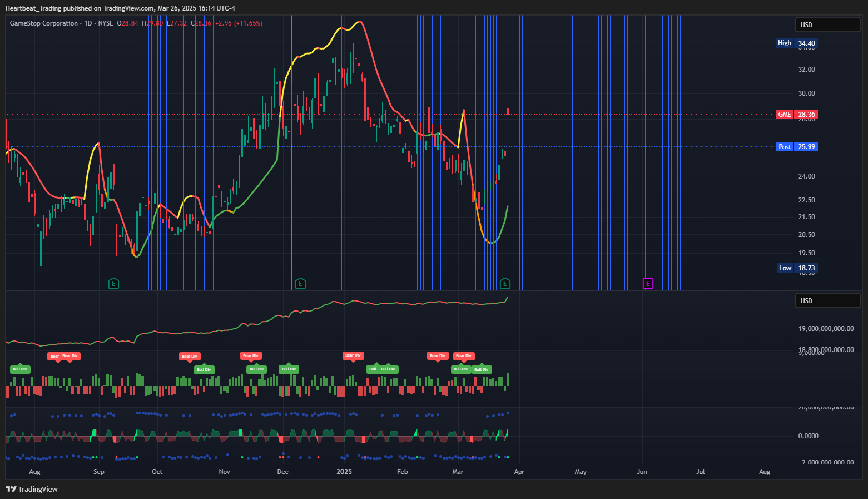868x499 pixels.
Task: Click the purple upcoming earnings E marker in June
Action: pos(648,284)
